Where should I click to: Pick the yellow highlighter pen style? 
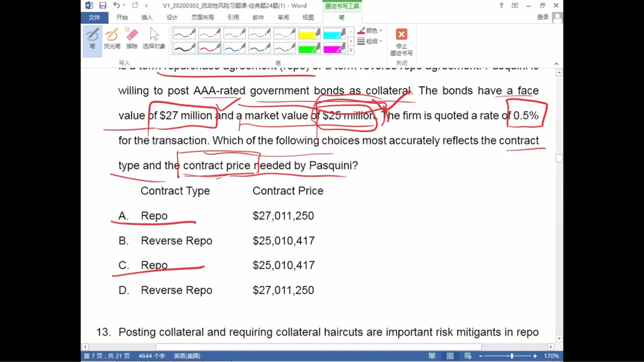[x=309, y=34]
